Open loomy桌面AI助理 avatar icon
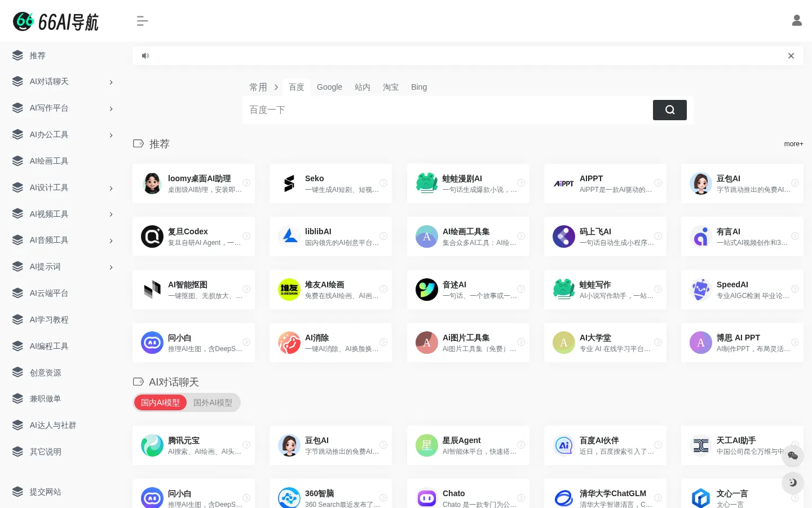Viewport: 812px width, 508px height. pyautogui.click(x=152, y=183)
